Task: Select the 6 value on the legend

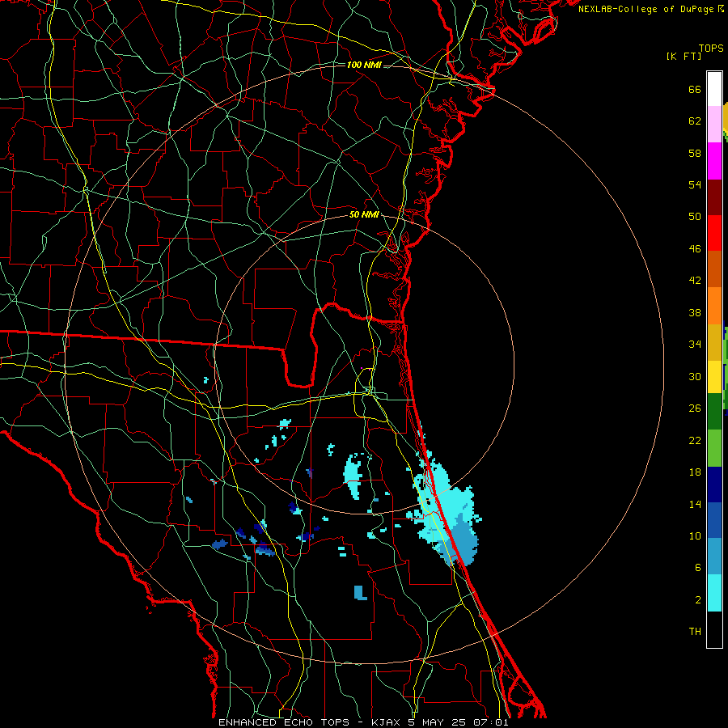Action: click(x=698, y=568)
